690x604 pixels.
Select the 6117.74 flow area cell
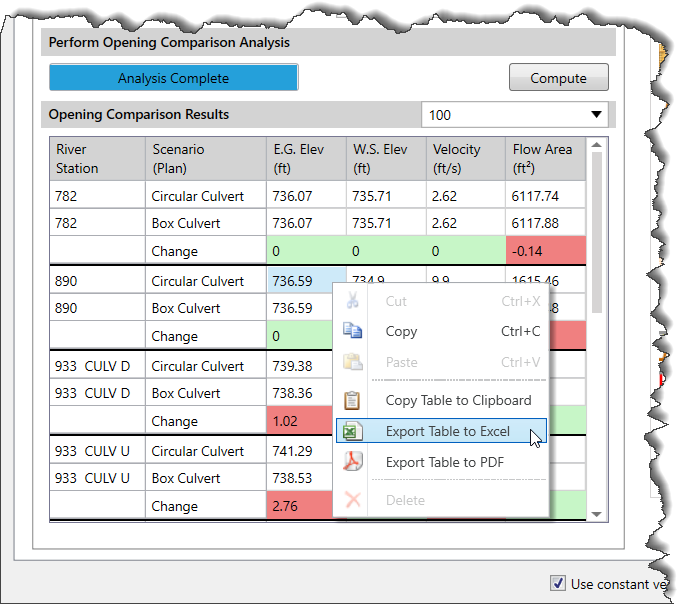coord(546,196)
